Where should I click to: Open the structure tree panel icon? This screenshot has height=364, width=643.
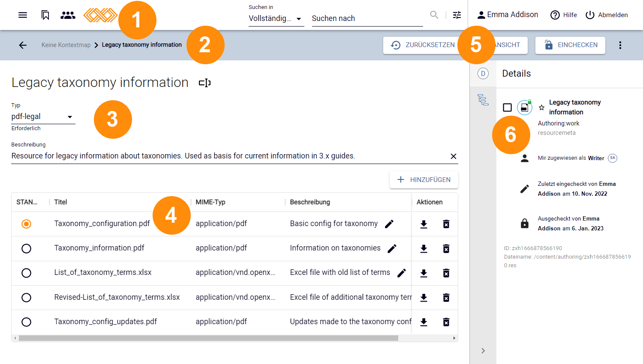click(x=483, y=100)
